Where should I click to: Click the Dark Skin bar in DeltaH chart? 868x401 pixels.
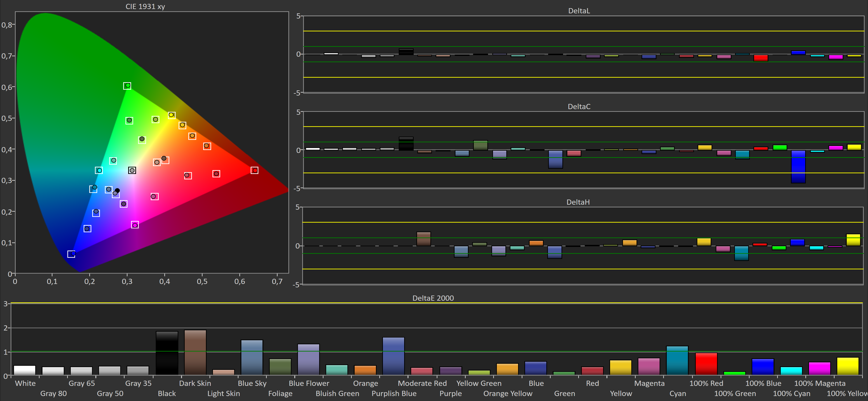click(x=424, y=239)
